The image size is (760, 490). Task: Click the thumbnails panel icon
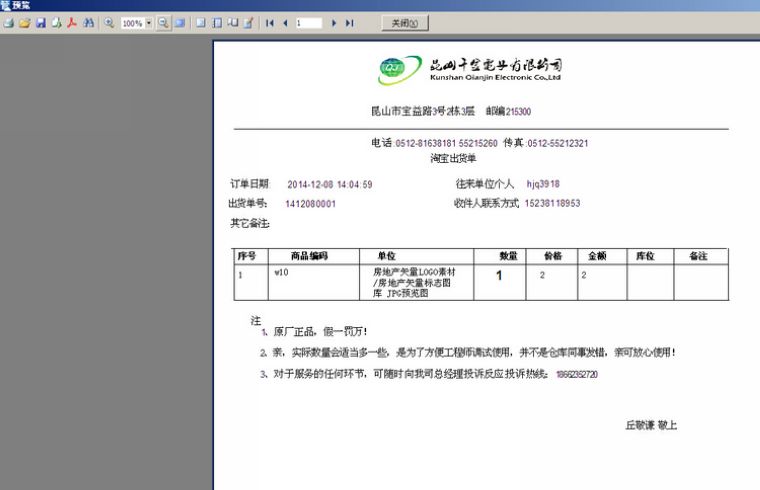[217, 23]
